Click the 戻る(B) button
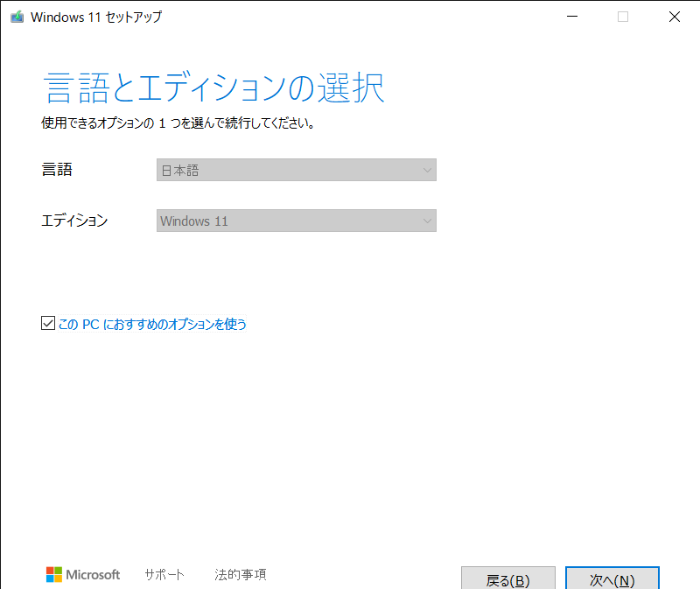700x589 pixels. 508,578
